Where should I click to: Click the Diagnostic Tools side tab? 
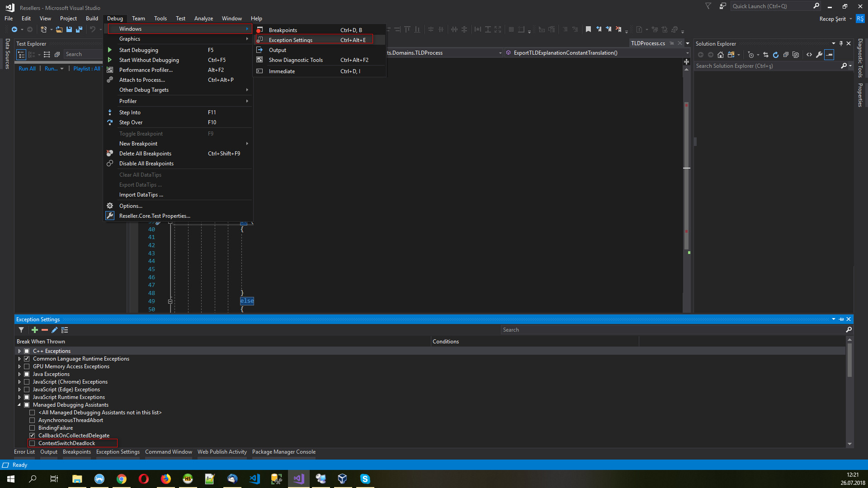860,58
